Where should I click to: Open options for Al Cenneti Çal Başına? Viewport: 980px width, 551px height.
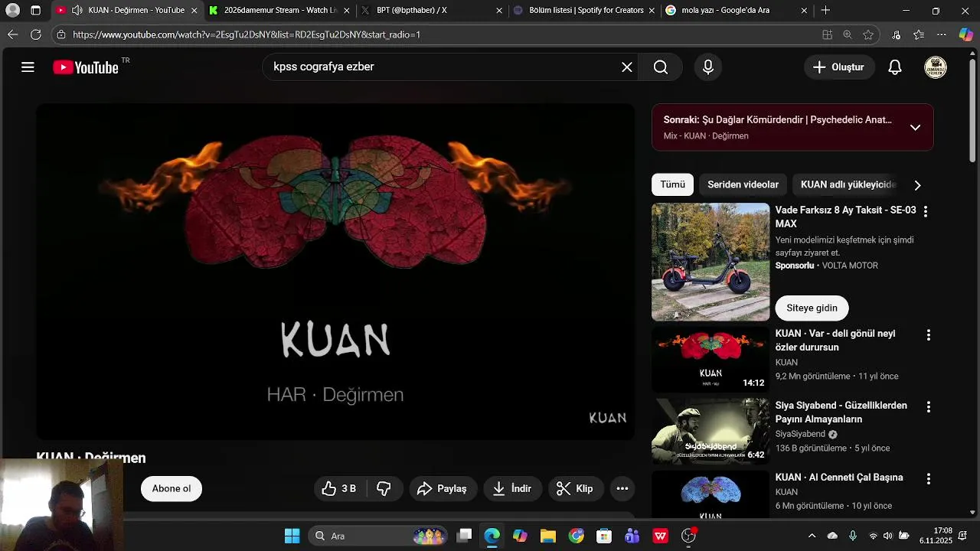pos(929,479)
